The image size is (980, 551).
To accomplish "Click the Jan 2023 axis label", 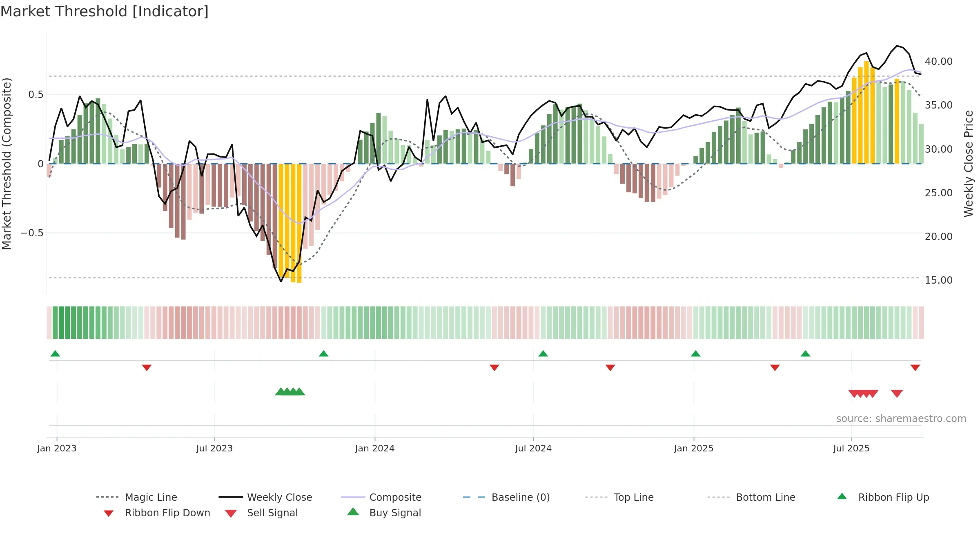I will pos(57,449).
